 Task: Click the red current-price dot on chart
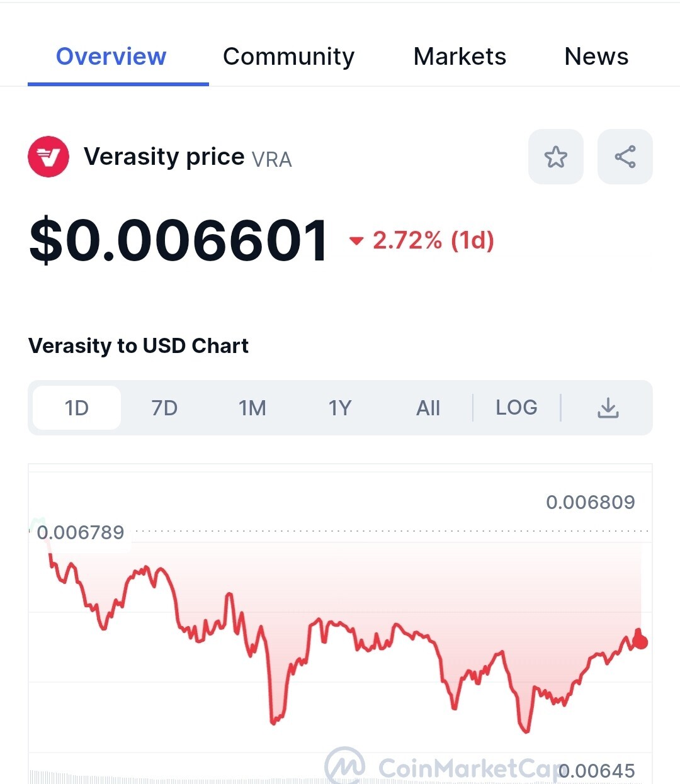click(641, 642)
